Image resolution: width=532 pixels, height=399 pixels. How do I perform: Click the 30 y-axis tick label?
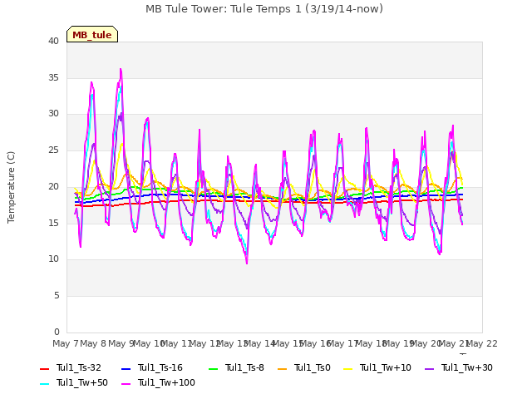[x=53, y=114]
